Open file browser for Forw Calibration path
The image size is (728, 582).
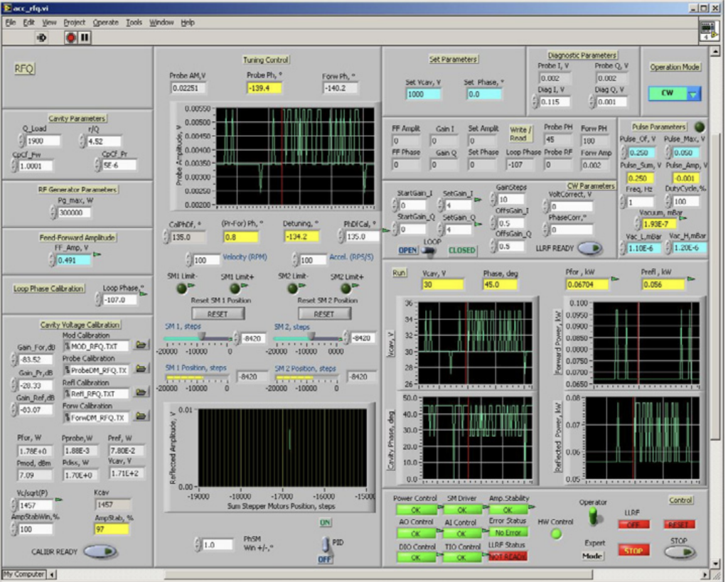point(141,416)
